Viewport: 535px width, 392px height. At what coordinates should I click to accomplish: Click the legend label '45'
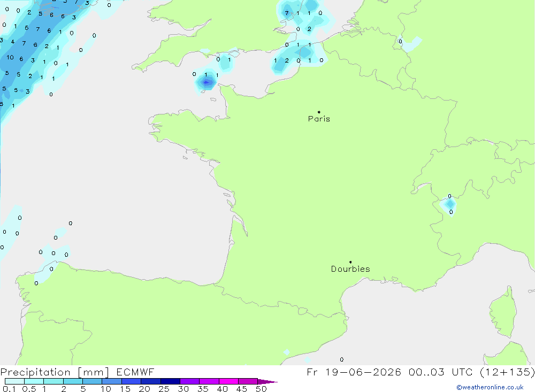(x=242, y=389)
